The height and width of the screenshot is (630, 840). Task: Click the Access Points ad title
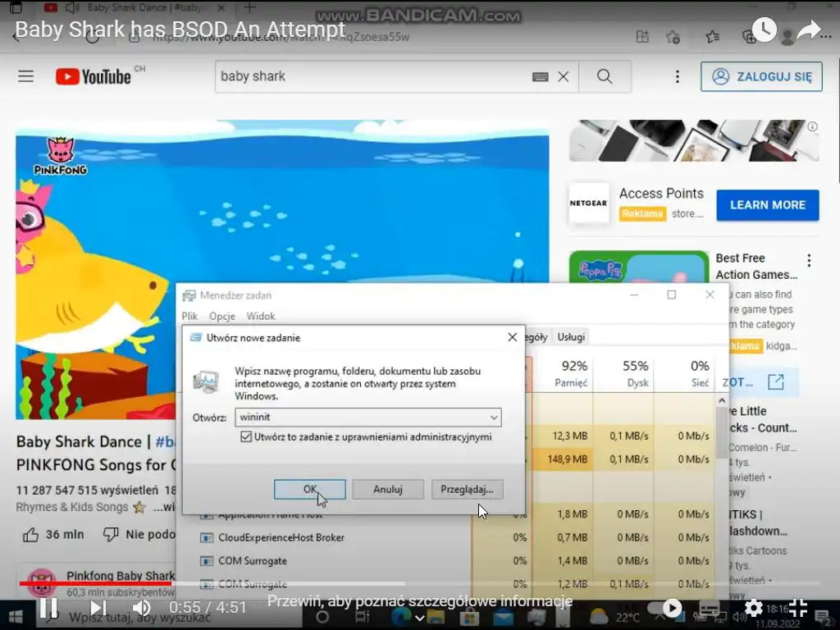tap(661, 194)
